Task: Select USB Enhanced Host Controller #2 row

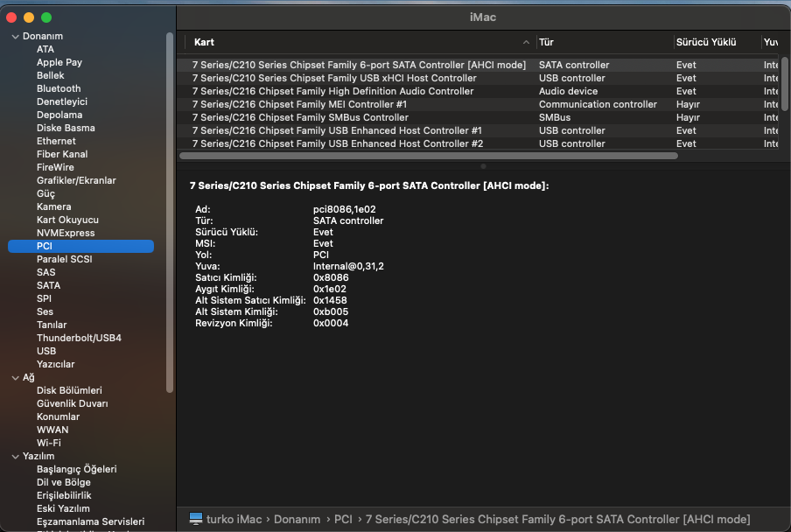Action: tap(337, 143)
